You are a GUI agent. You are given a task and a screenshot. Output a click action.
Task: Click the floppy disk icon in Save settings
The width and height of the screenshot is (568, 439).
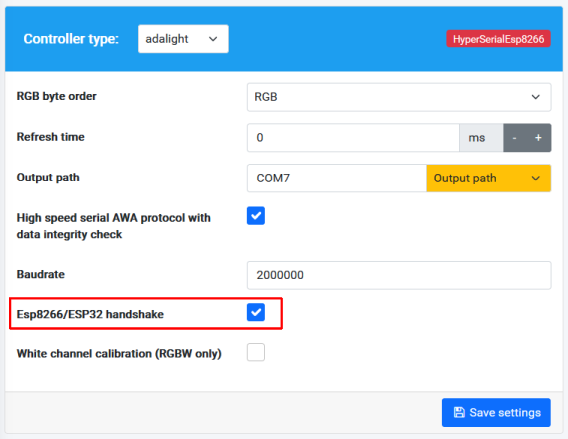tap(459, 412)
